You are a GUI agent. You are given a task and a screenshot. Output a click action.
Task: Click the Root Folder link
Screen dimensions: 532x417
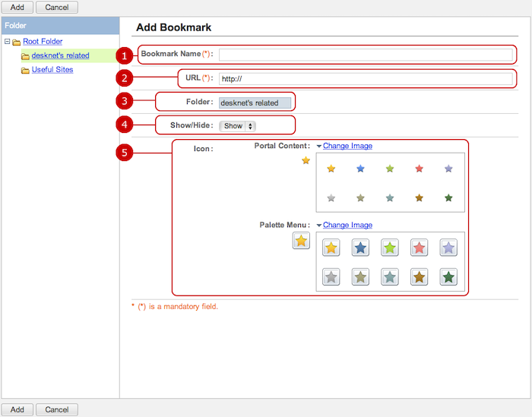coord(43,42)
